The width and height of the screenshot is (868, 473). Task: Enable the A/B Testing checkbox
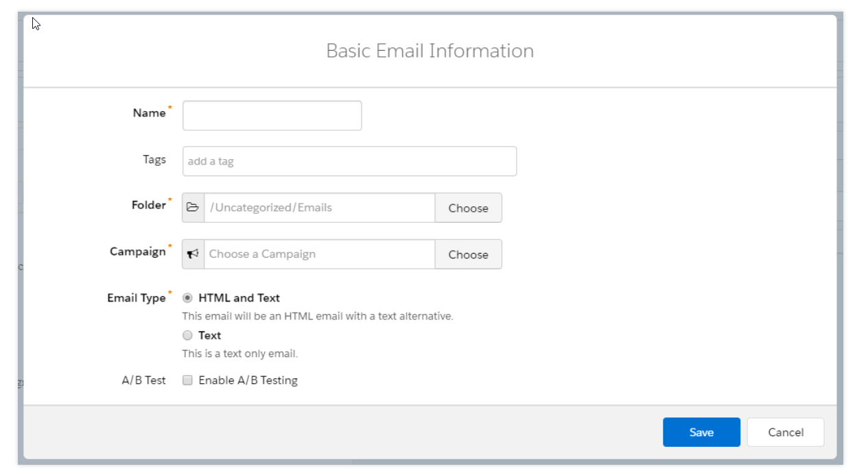(x=187, y=380)
